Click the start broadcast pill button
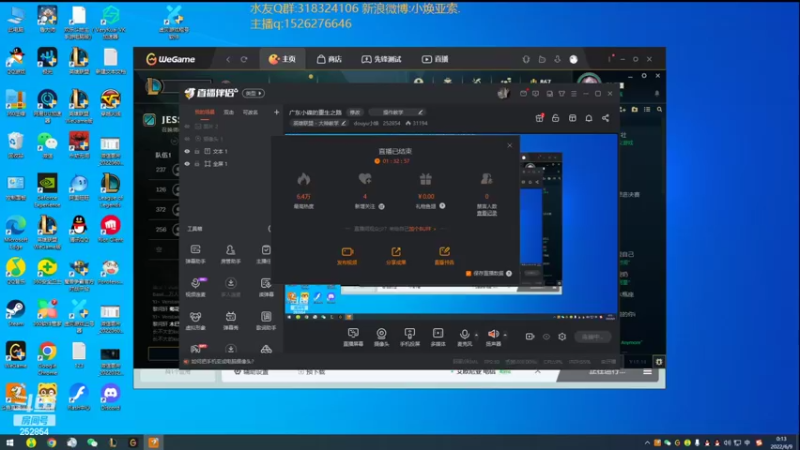The height and width of the screenshot is (450, 800). 592,337
